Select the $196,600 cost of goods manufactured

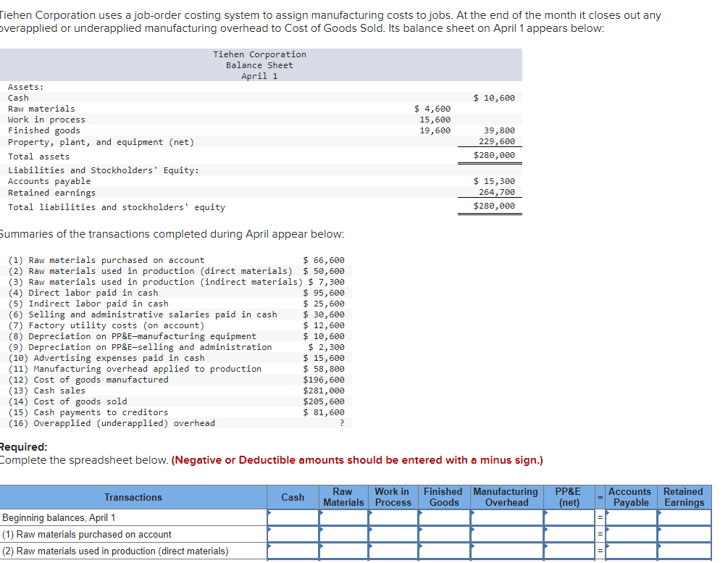tap(324, 380)
